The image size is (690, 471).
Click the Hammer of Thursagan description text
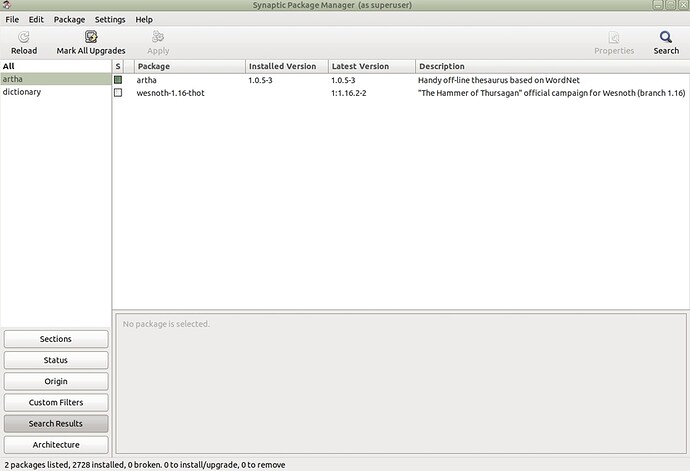[x=551, y=93]
